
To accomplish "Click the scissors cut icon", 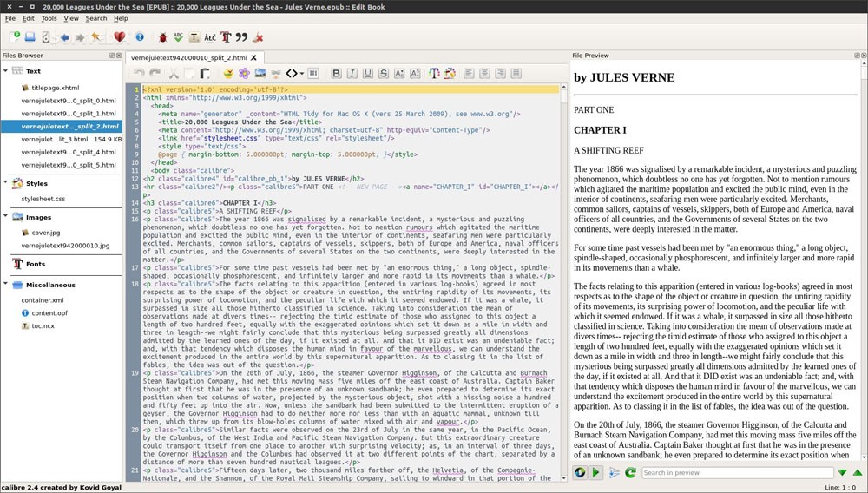I will click(173, 74).
